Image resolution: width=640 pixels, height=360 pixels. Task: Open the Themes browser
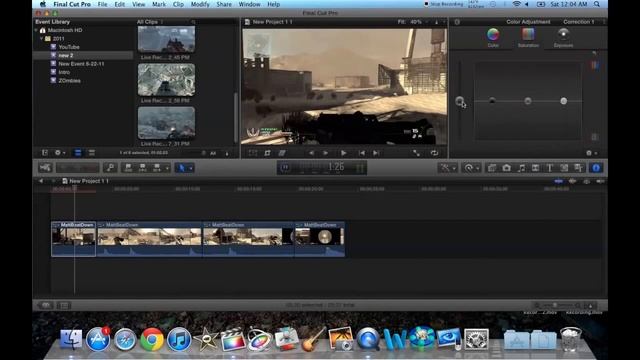[578, 168]
